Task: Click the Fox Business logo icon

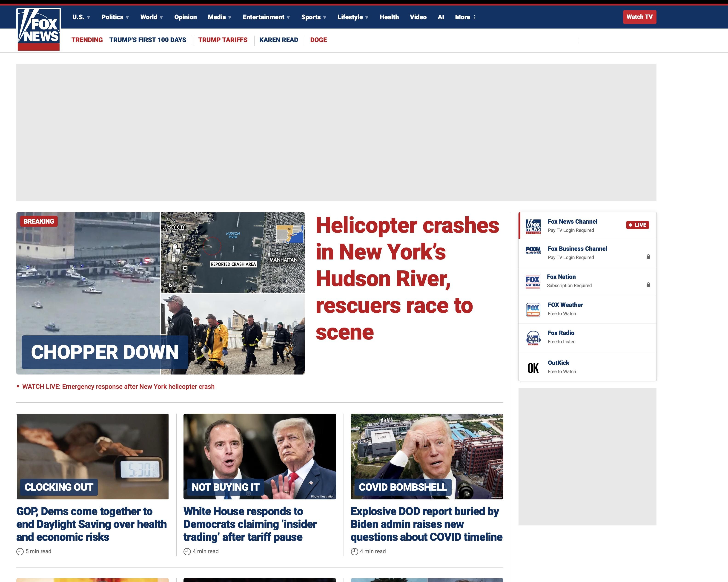Action: [533, 250]
